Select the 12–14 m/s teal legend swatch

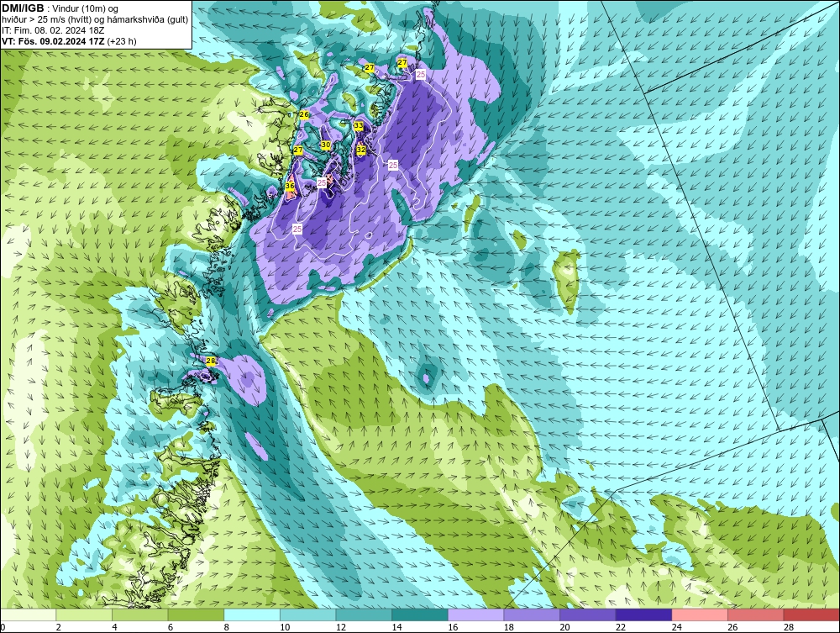coord(364,615)
